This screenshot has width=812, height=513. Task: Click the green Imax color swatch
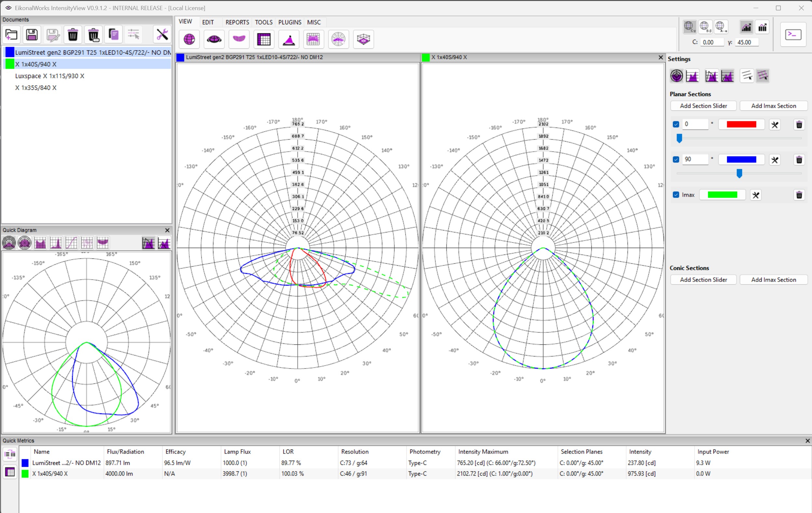pyautogui.click(x=722, y=195)
